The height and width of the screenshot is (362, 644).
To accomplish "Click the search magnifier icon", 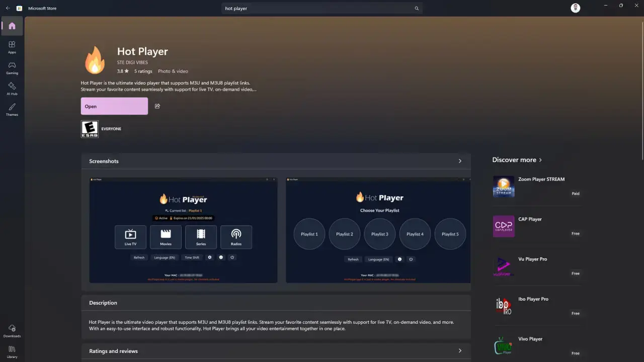I will click(x=417, y=8).
